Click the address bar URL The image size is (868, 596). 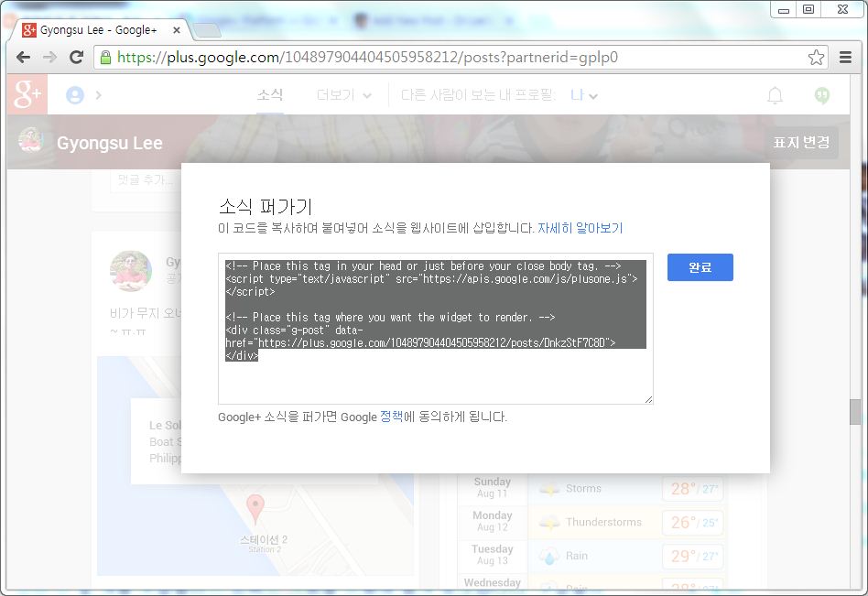click(x=367, y=57)
